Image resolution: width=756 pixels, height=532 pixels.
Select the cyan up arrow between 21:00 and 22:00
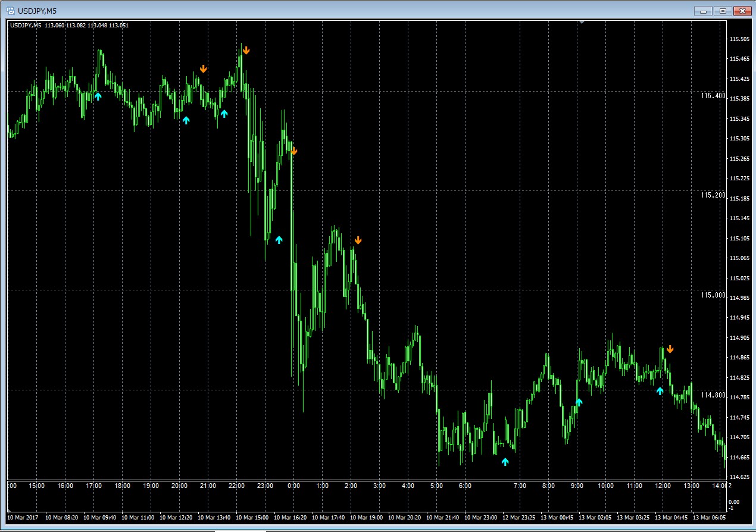tap(224, 114)
